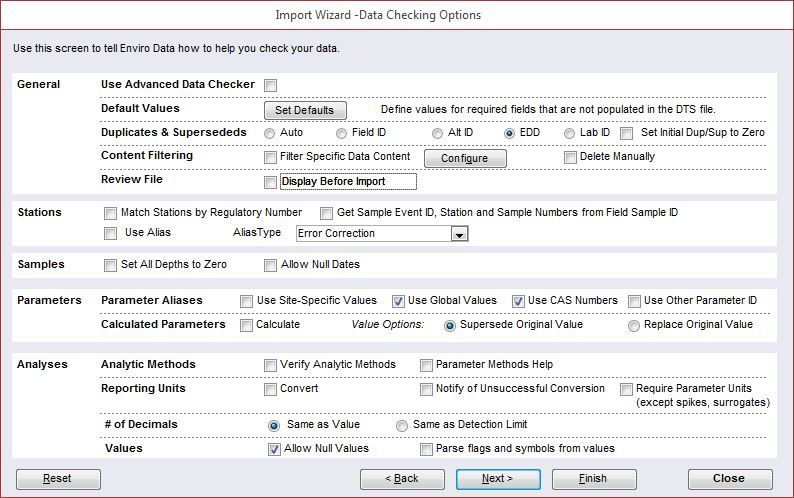Screen dimensions: 794x498
Task: Enable Parse flags and symbols from values
Action: click(x=426, y=449)
